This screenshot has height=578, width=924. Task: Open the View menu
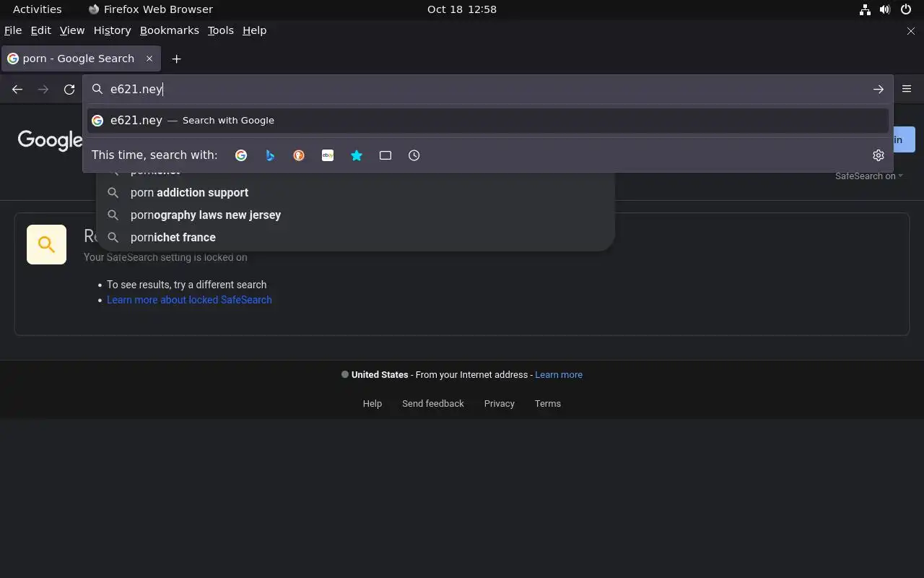pos(72,30)
